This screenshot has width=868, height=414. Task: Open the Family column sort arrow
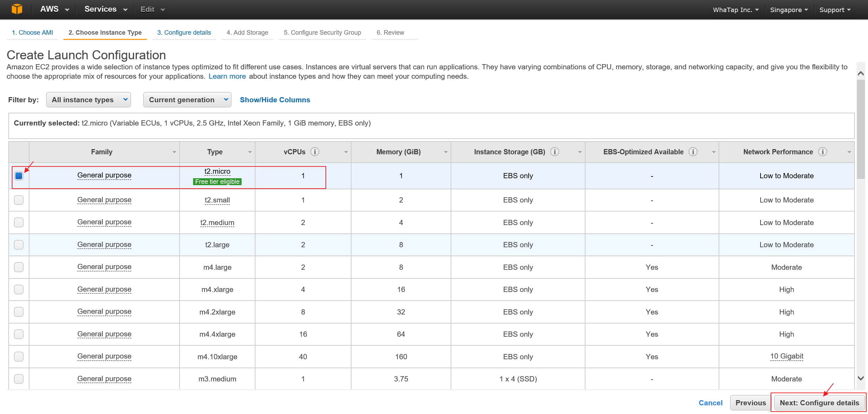click(174, 152)
